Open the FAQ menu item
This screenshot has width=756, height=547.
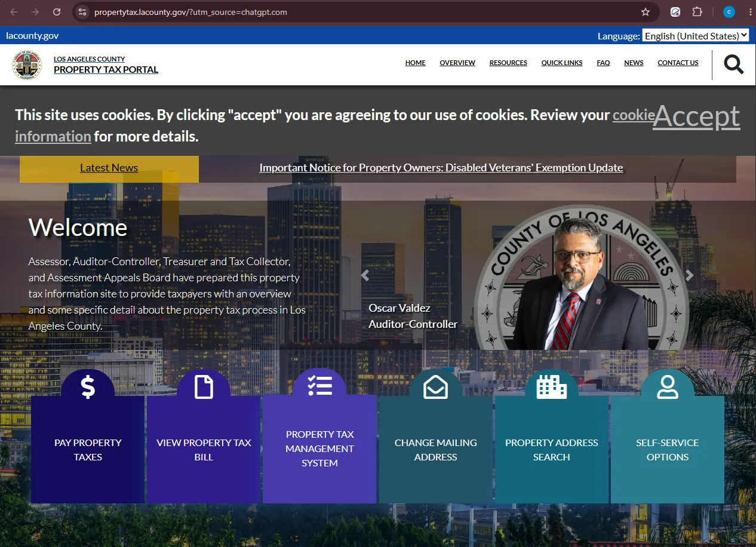coord(603,63)
